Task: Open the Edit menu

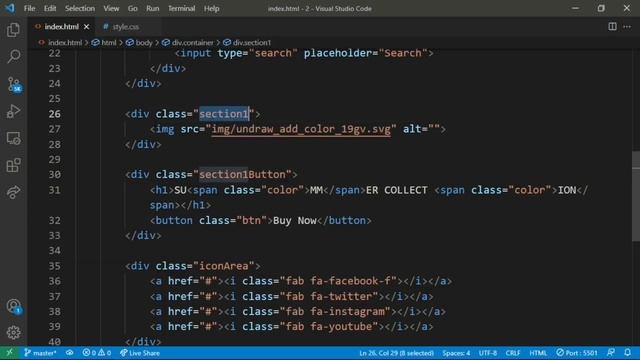Action: [50, 8]
